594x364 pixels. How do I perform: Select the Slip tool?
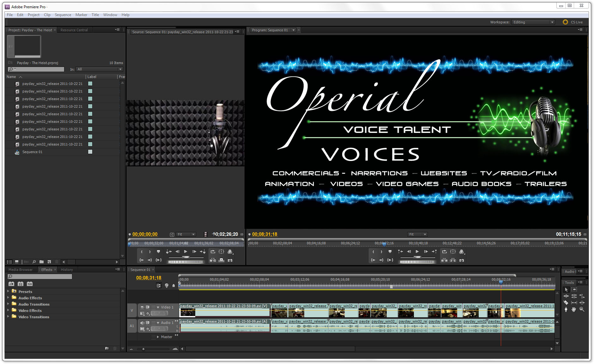tap(574, 302)
